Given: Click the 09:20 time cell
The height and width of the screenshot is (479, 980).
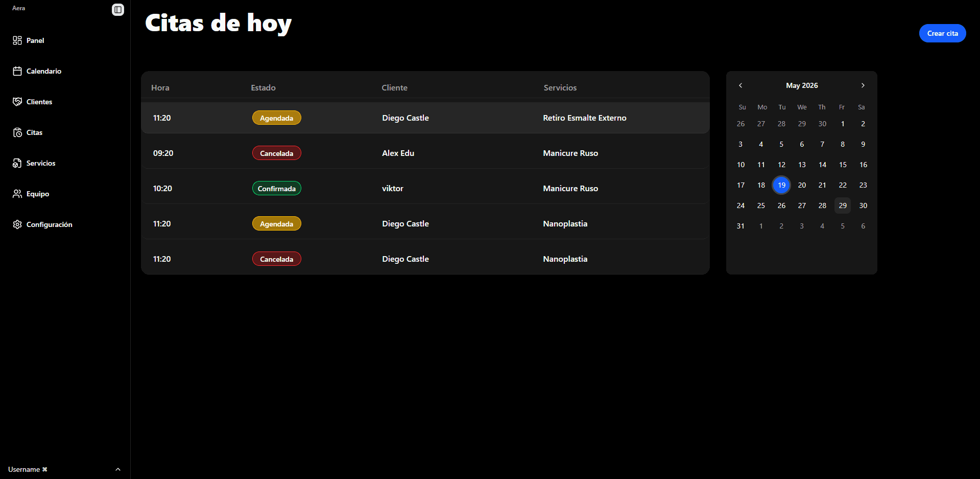Looking at the screenshot, I should click(163, 153).
